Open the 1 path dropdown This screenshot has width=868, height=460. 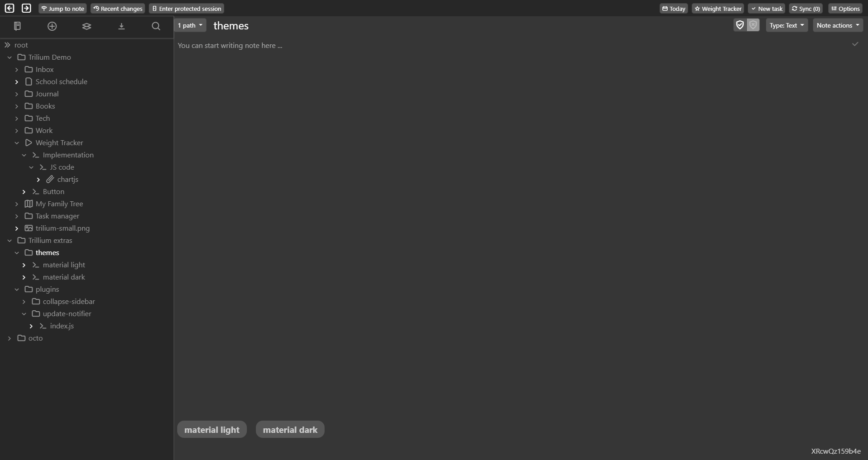(190, 25)
